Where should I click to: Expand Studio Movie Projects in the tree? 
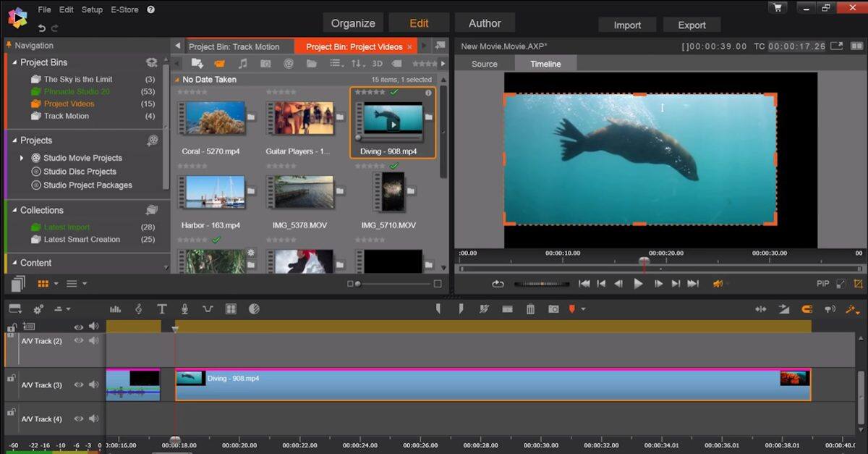20,157
